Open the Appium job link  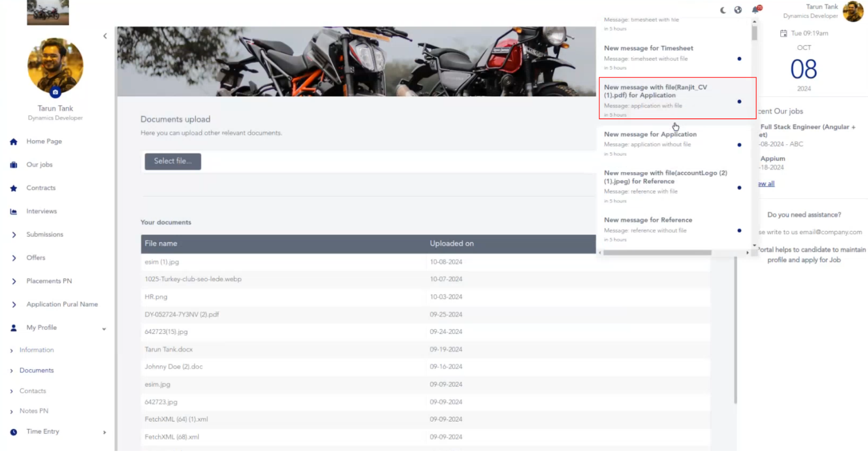(773, 159)
